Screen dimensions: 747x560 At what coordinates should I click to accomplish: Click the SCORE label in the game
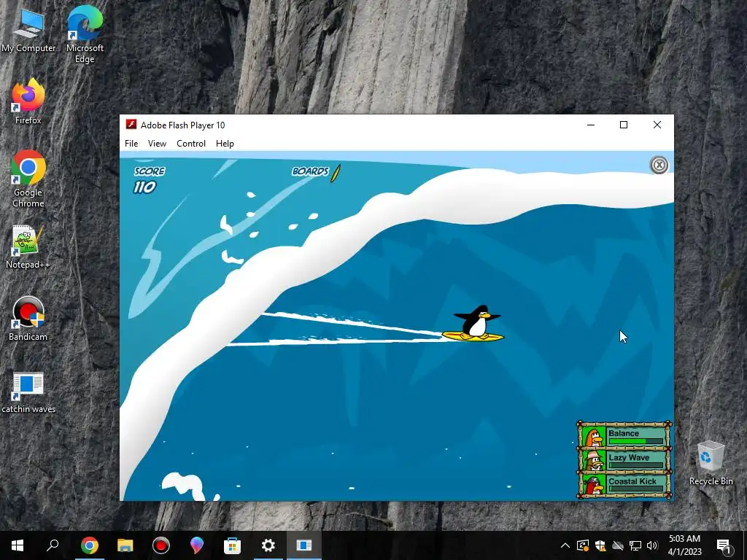coord(150,171)
